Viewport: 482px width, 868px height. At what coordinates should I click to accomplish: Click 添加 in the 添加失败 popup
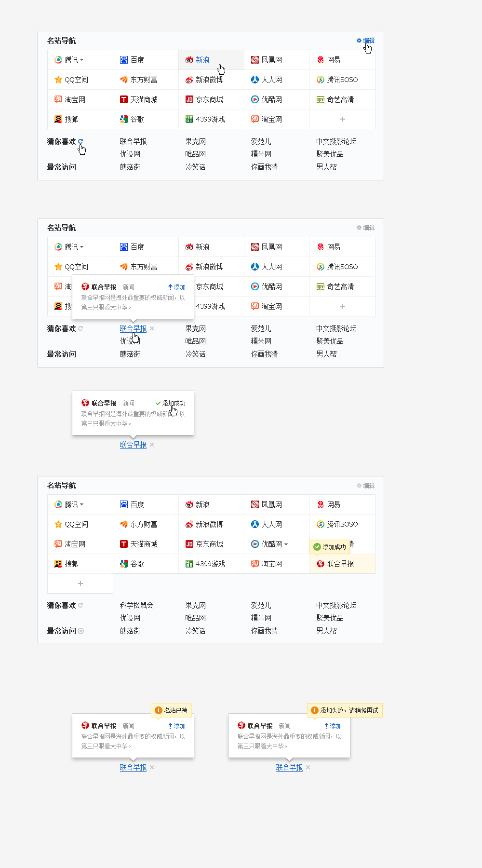pyautogui.click(x=333, y=726)
